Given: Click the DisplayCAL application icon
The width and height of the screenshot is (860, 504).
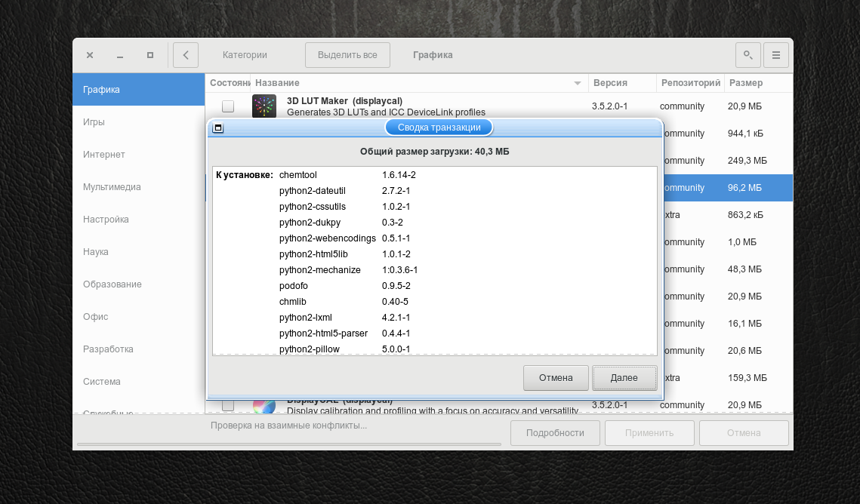Looking at the screenshot, I should 264,406.
